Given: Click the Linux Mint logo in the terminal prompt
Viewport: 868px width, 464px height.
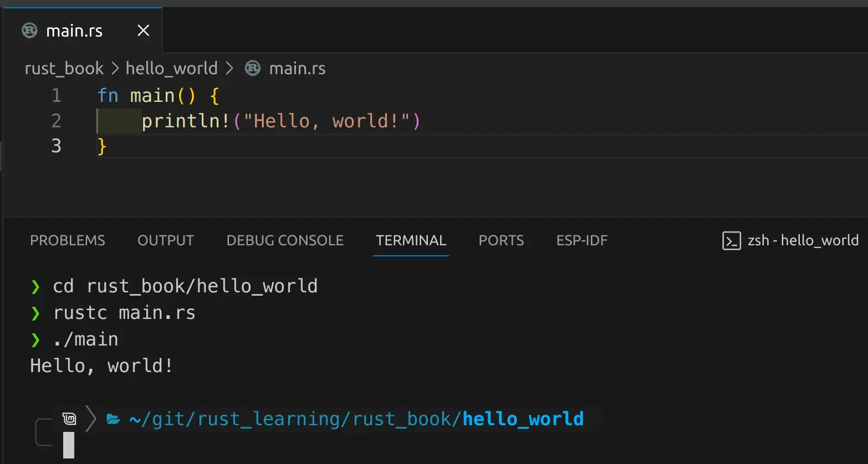Looking at the screenshot, I should pos(69,419).
